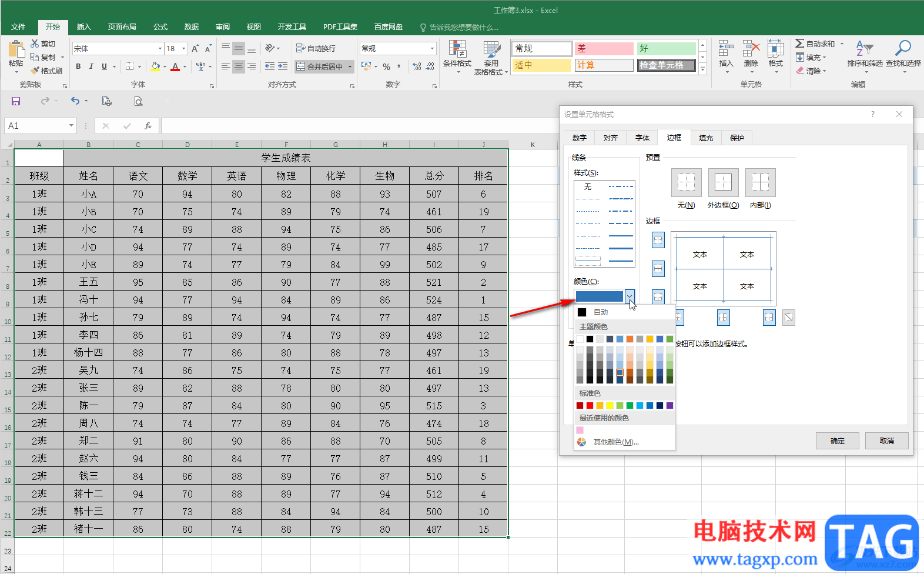Open the font name dropdown
The height and width of the screenshot is (574, 924).
click(160, 48)
